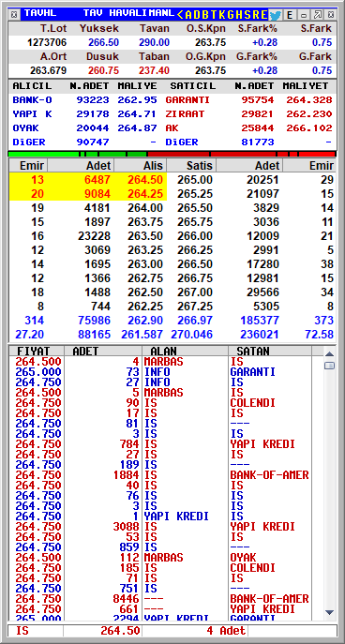Image resolution: width=345 pixels, height=644 pixels.
Task: Minimize the TAVHL depth window
Action: (304, 15)
